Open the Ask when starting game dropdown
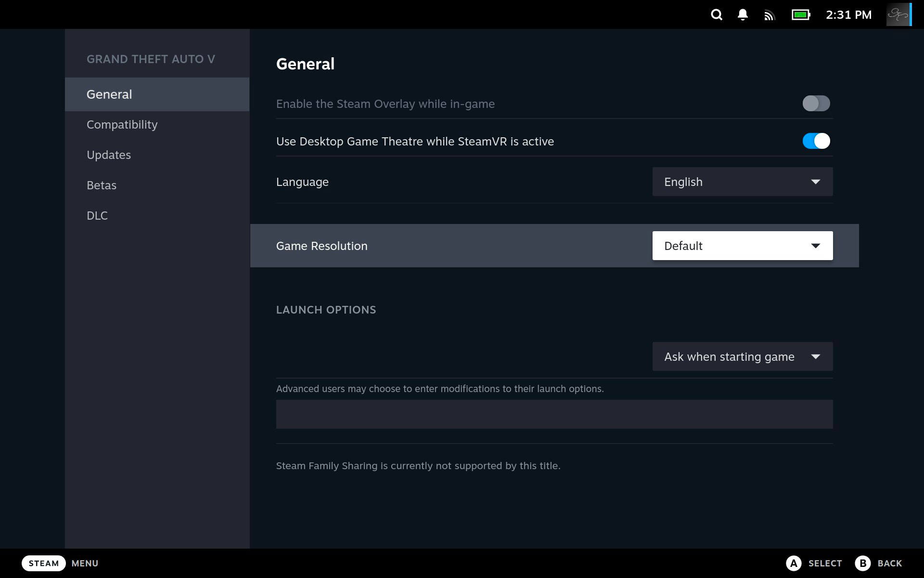 tap(743, 356)
